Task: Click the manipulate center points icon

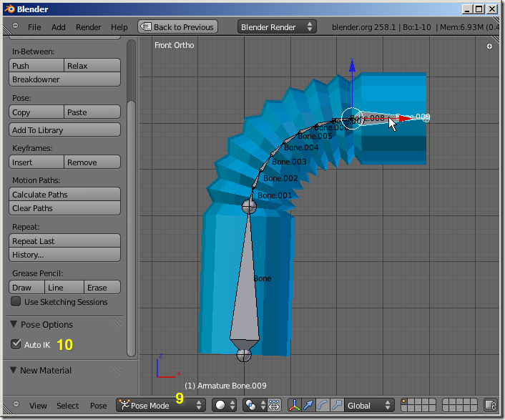Action: click(x=275, y=406)
